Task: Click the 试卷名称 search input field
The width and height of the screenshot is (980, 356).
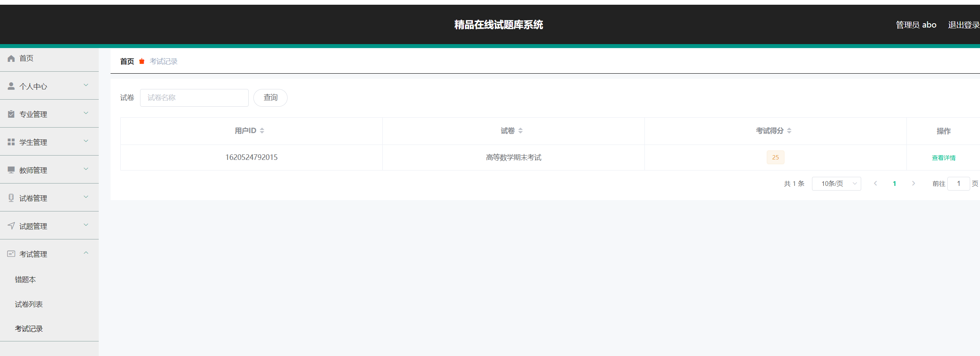Action: 194,98
